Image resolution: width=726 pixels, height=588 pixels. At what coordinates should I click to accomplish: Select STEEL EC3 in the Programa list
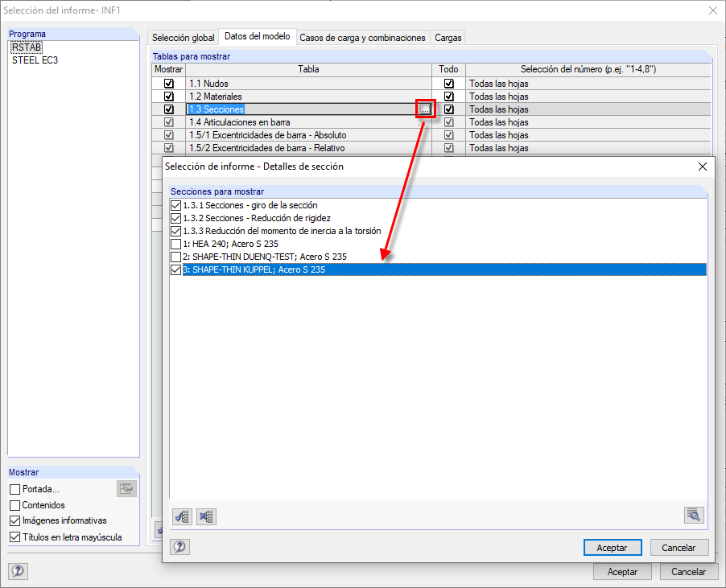pyautogui.click(x=35, y=60)
